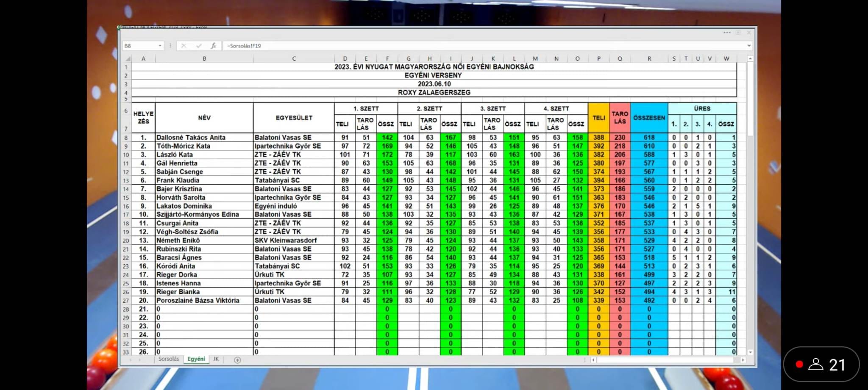Click the Select All corner triangle
The image size is (868, 390).
click(x=127, y=59)
